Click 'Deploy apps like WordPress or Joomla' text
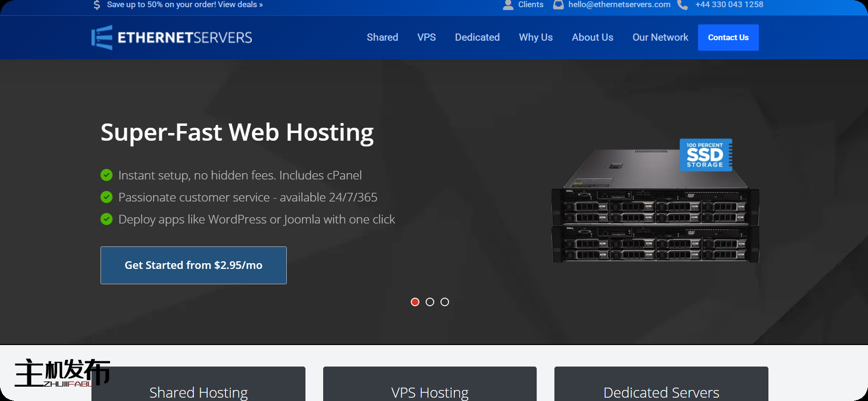The image size is (868, 401). pos(257,219)
